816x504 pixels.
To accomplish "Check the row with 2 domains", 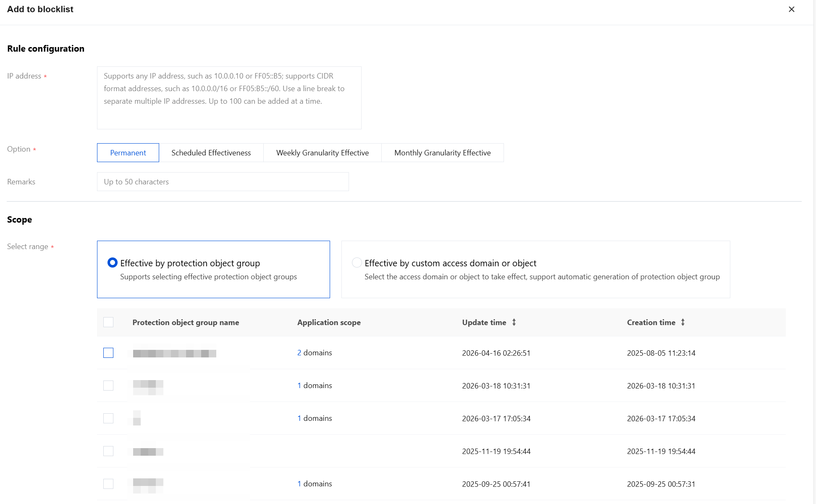I will click(108, 353).
